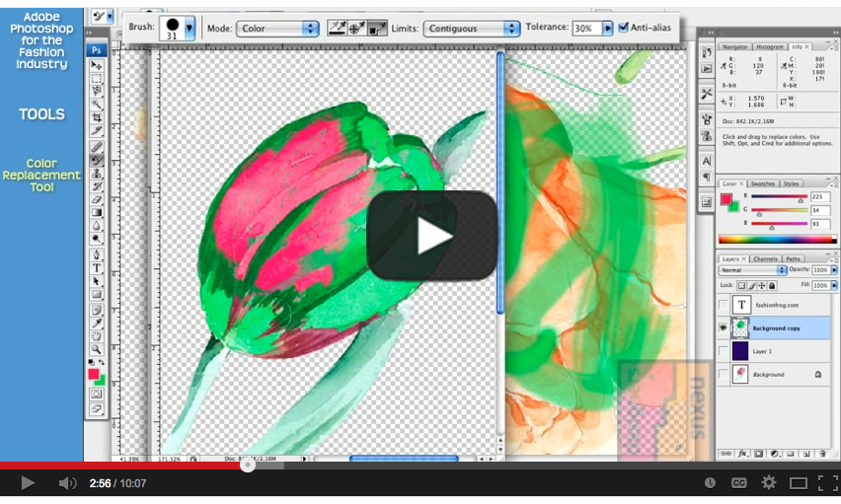Image resolution: width=841 pixels, height=504 pixels.
Task: Toggle Lock image pixels brush button
Action: point(751,286)
